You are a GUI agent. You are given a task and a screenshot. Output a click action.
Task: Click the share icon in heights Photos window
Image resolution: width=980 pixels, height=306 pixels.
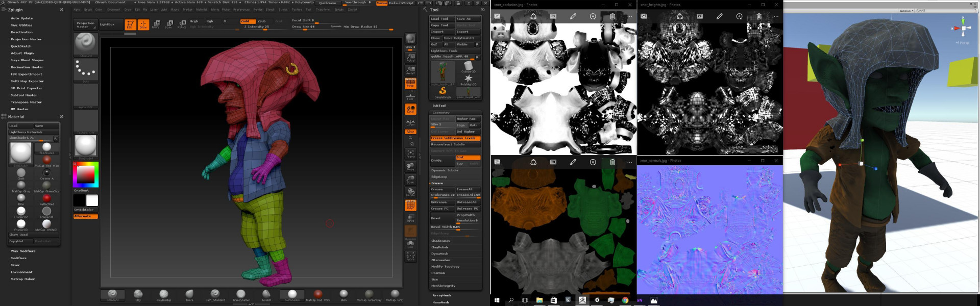point(680,16)
